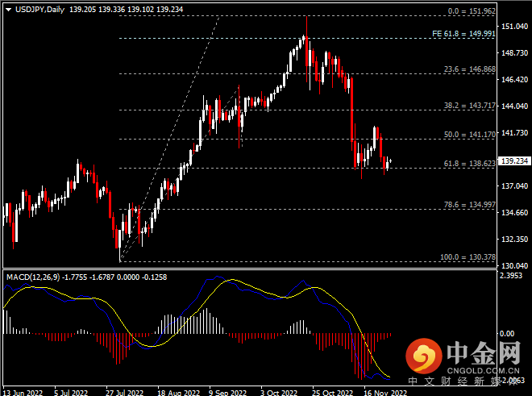Image resolution: width=532 pixels, height=396 pixels.
Task: Click the current price tag 139.234
Action: click(x=513, y=160)
